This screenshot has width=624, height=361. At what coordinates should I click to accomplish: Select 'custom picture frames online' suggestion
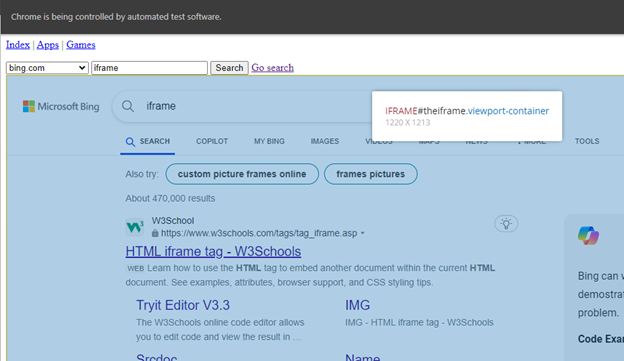242,174
